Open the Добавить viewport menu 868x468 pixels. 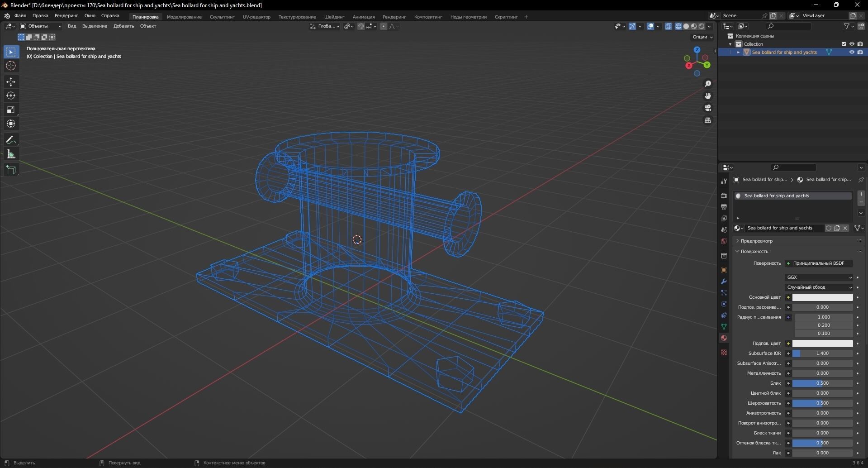[x=123, y=26]
